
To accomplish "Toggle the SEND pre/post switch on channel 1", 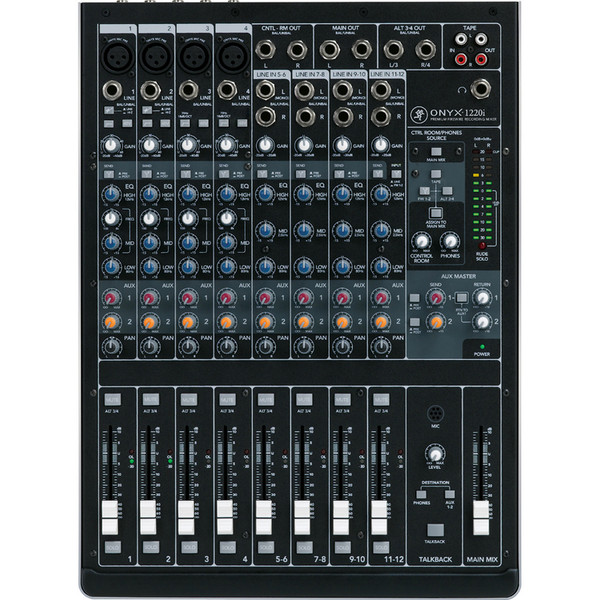I will pos(109,174).
